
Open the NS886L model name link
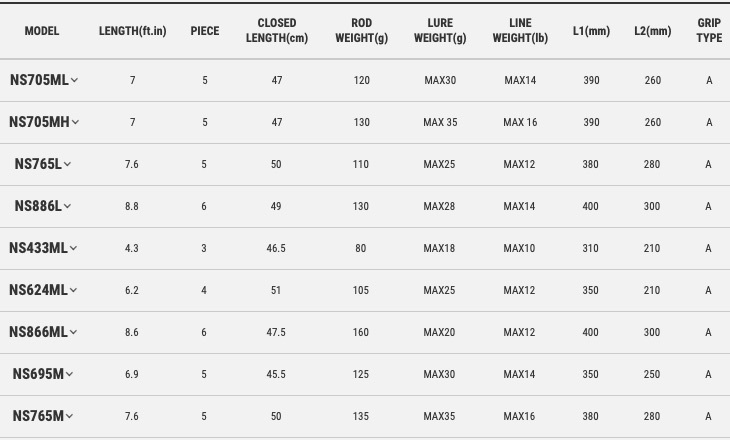[38, 206]
